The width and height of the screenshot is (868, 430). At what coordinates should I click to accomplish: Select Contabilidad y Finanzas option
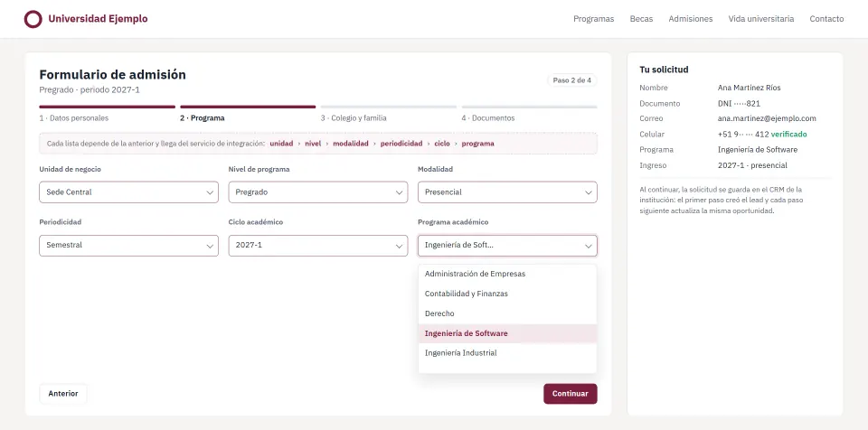pos(507,294)
